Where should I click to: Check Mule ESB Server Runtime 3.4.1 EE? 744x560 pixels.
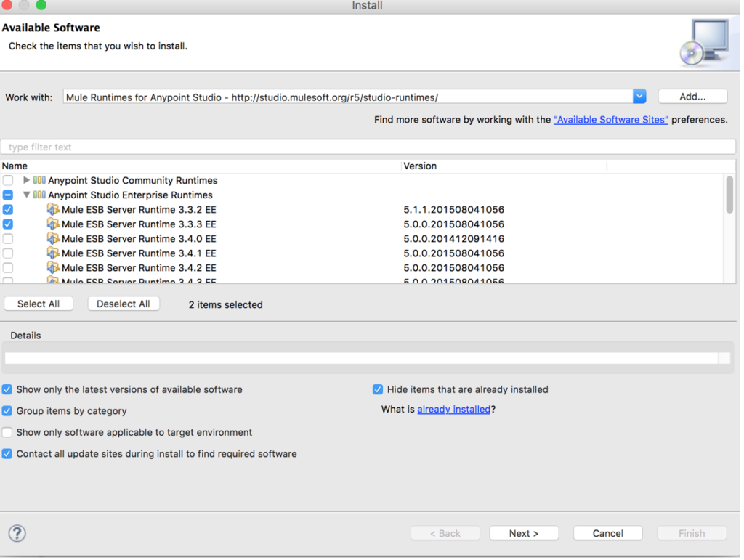[x=7, y=253]
